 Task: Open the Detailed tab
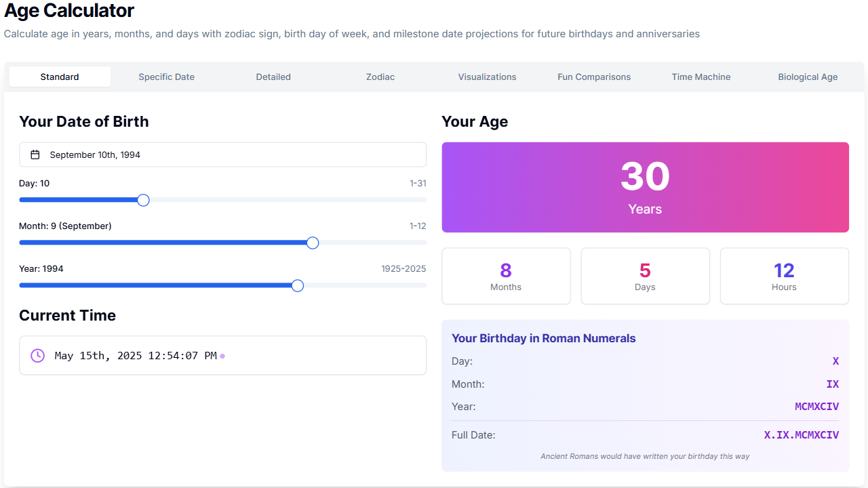tap(273, 77)
